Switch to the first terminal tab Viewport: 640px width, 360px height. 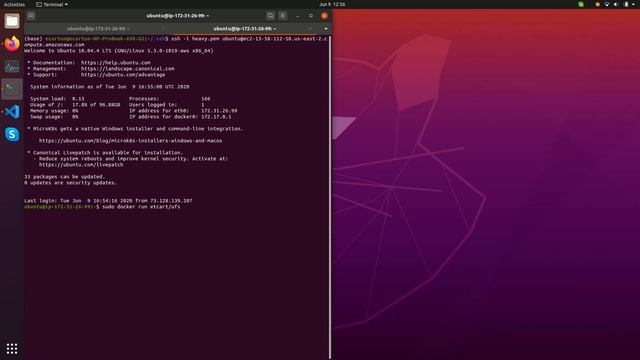pyautogui.click(x=98, y=29)
